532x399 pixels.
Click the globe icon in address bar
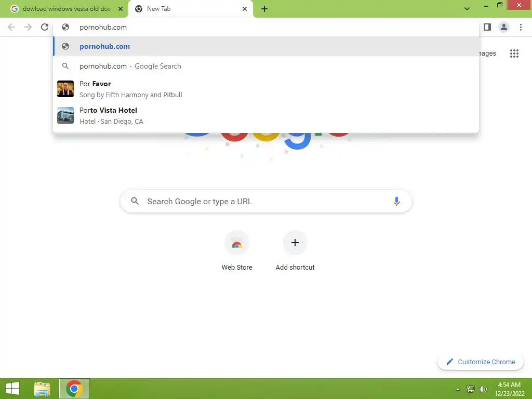pos(65,27)
